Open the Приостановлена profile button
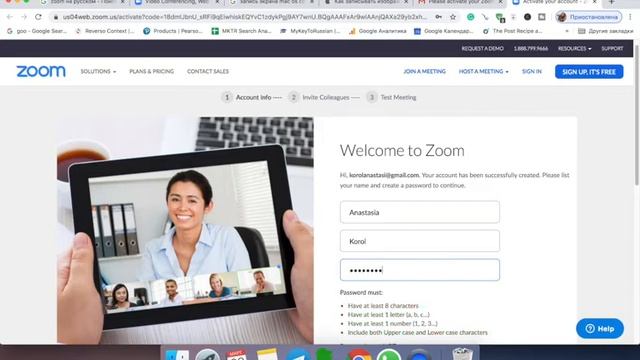The width and height of the screenshot is (640, 360). tap(588, 17)
